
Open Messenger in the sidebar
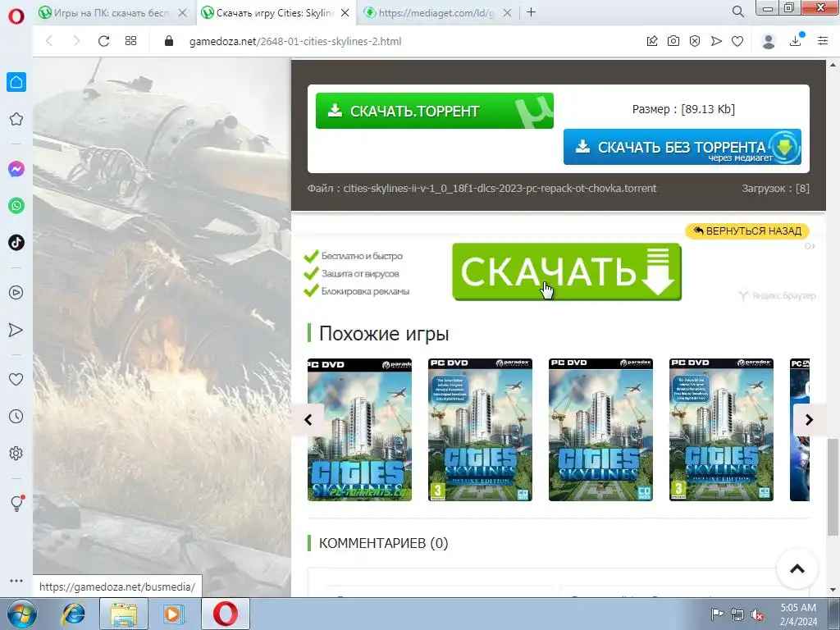16,169
